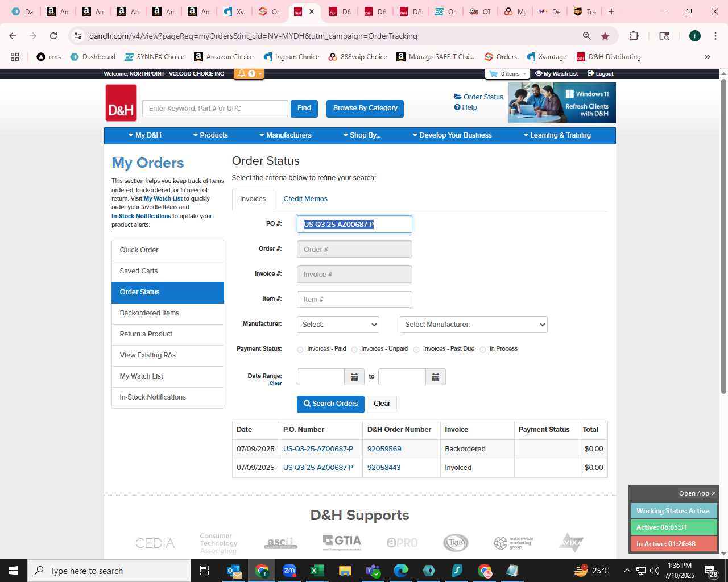Screen dimensions: 728x582
Task: Open the start date calendar picker
Action: [354, 377]
